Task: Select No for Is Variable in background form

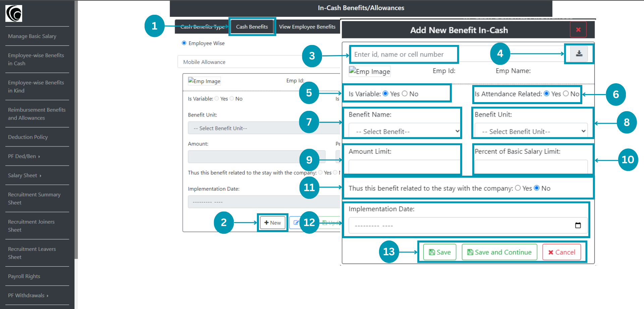Action: pyautogui.click(x=232, y=98)
